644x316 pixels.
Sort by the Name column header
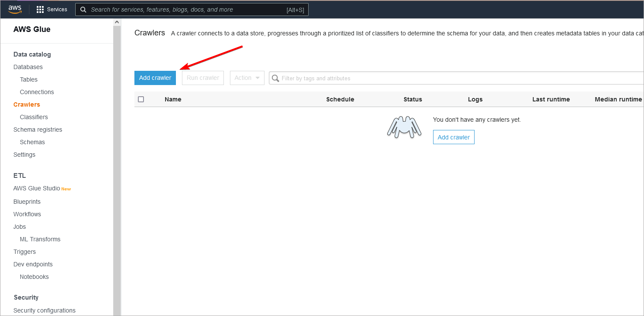173,99
